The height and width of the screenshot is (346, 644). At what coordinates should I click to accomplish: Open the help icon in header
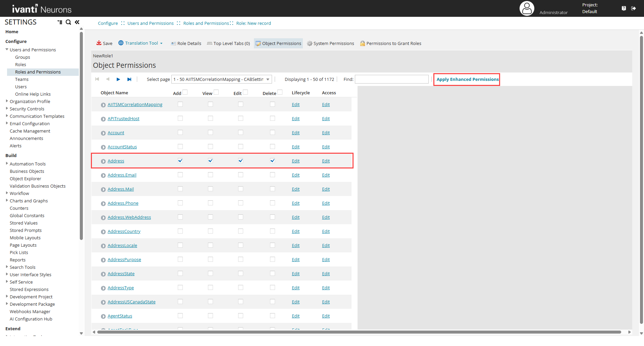[624, 8]
